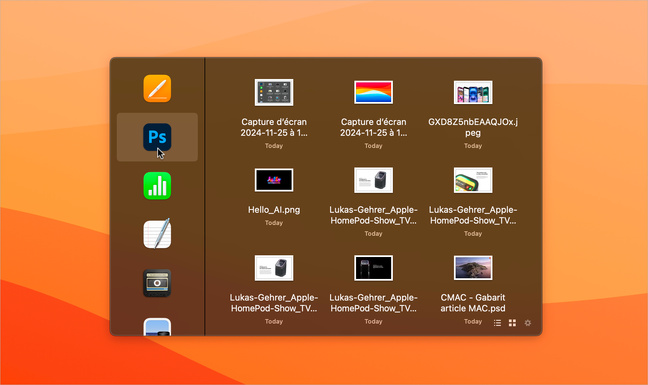The image size is (648, 385).
Task: Select the partially visible Preview app icon
Action: 157,327
